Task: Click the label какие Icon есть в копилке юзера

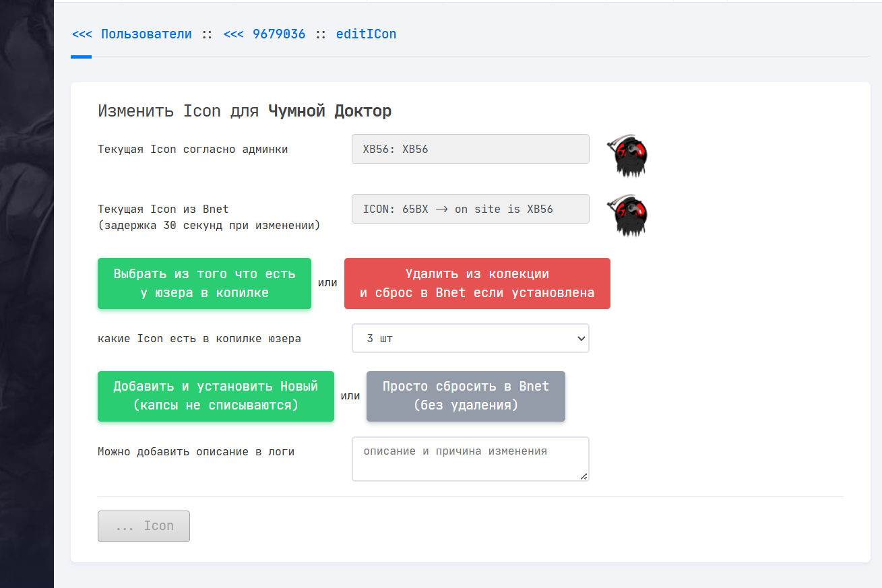Action: point(199,339)
